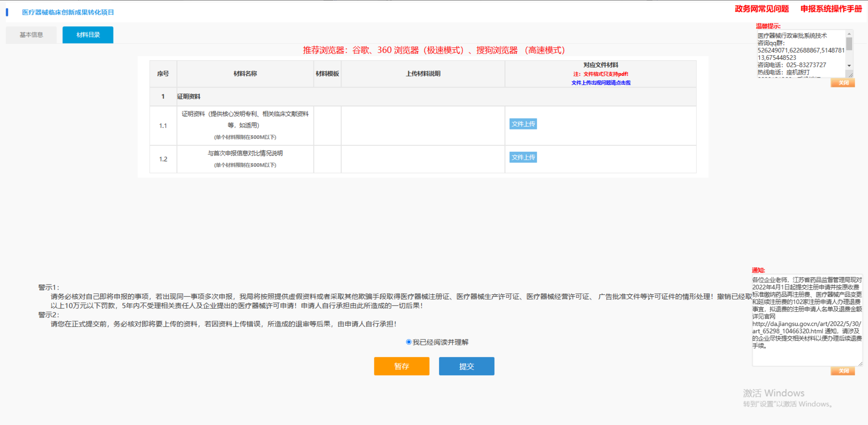Click the 与首次申报信息对比情况说明 text
Viewport: 868px width, 425px height.
click(245, 153)
